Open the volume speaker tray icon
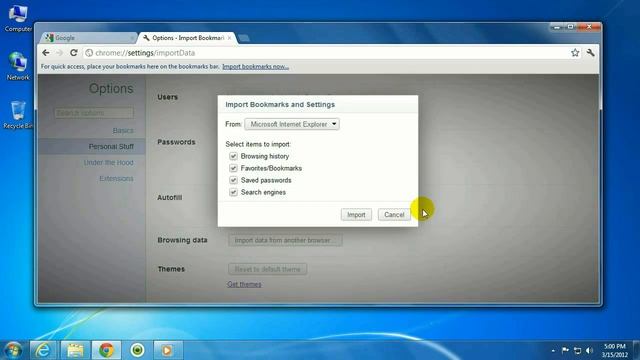 pos(589,350)
